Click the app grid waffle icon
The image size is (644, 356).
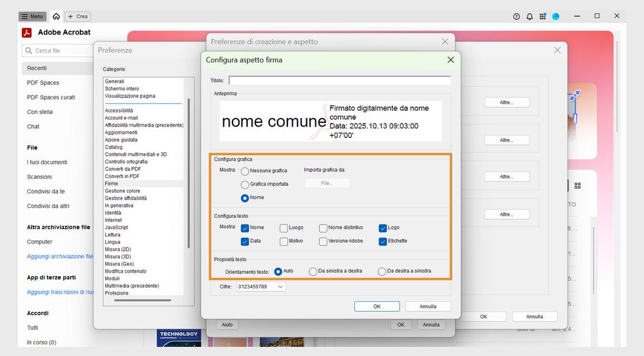click(543, 16)
